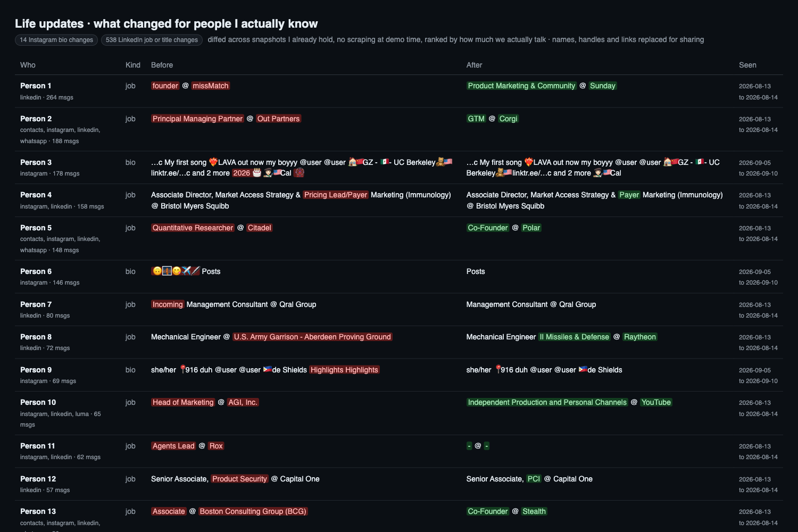Viewport: 798px width, 532px height.
Task: Click the 'After' column header
Action: click(x=474, y=65)
